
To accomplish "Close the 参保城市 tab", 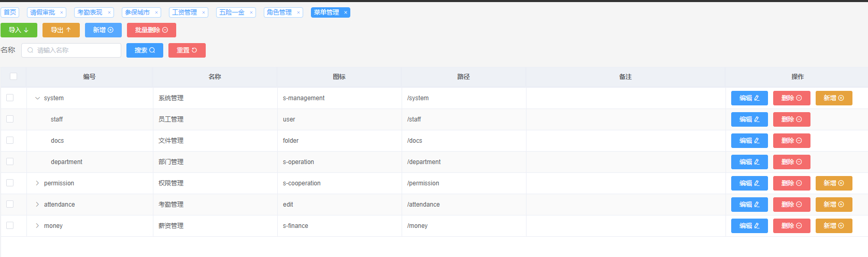I will point(156,12).
